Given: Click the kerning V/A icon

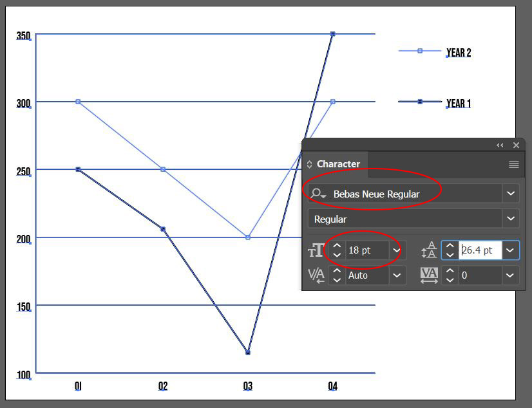Looking at the screenshot, I should coord(316,275).
